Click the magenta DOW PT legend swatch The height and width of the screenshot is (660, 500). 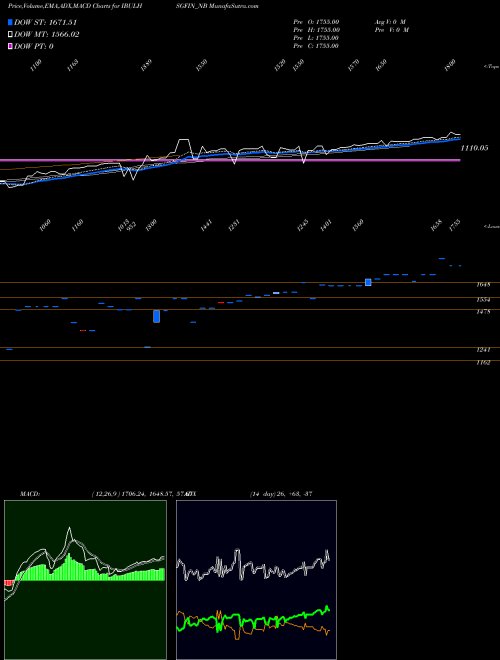pyautogui.click(x=11, y=46)
